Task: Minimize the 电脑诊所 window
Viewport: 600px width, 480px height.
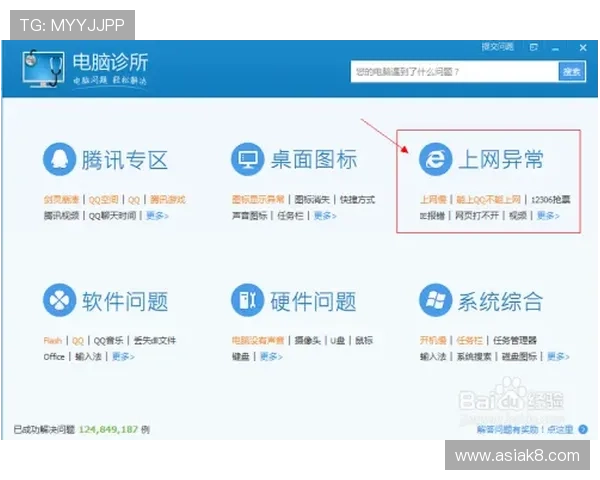Action: pyautogui.click(x=556, y=48)
